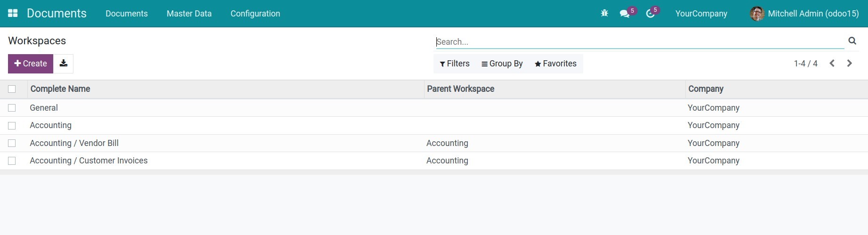Click the debug bug icon
This screenshot has width=868, height=235.
coord(604,14)
